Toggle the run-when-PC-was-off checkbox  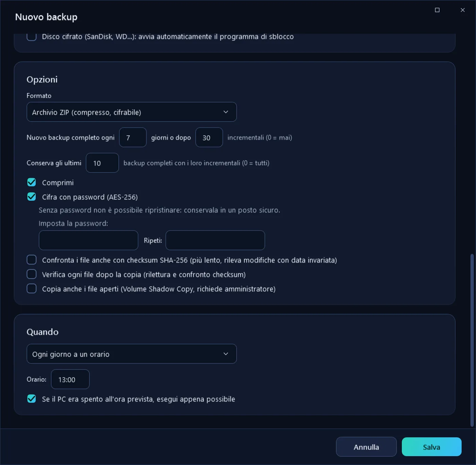click(32, 399)
